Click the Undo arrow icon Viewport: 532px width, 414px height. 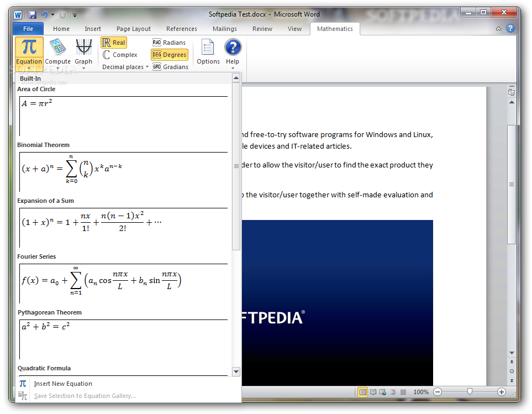pyautogui.click(x=44, y=14)
